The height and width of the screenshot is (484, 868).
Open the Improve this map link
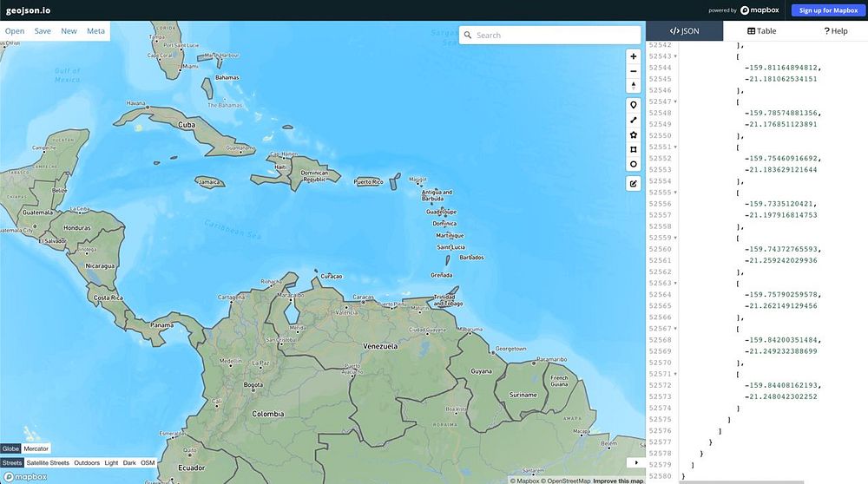618,481
